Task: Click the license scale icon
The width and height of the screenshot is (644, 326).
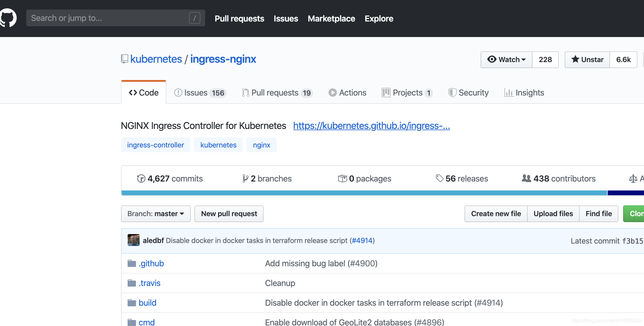Action: pos(633,179)
